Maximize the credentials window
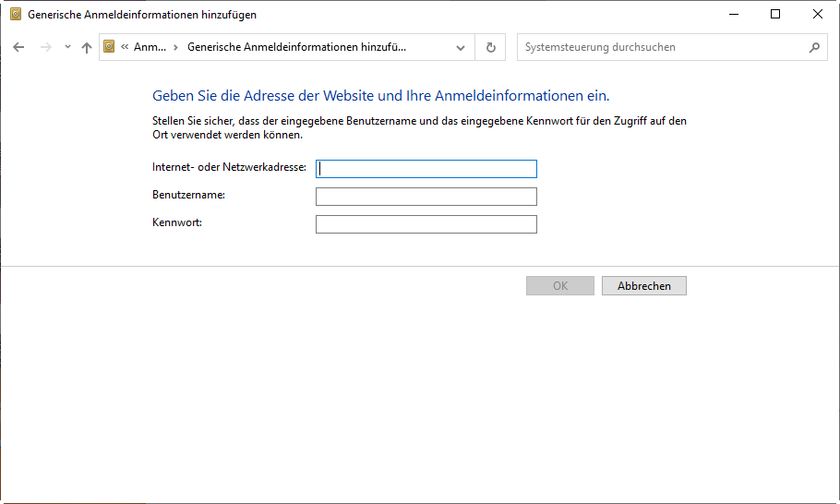Screen dimensions: 840x504 point(775,14)
